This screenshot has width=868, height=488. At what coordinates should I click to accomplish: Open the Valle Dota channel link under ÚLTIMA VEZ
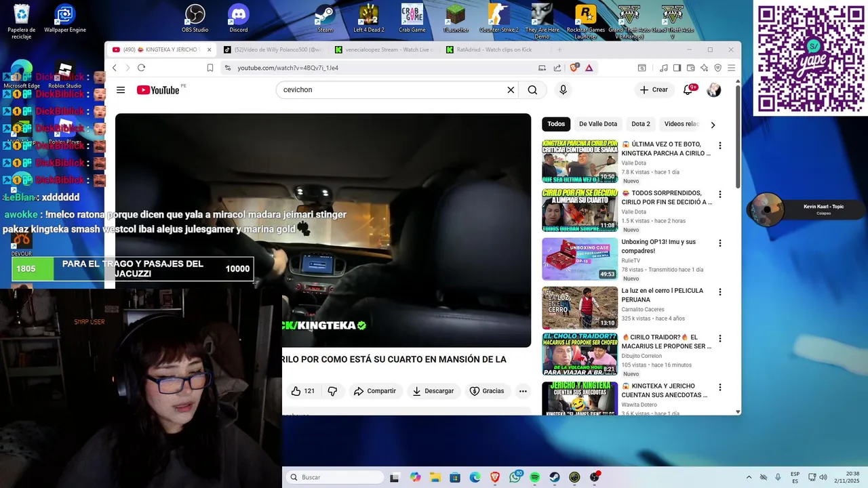coord(633,163)
